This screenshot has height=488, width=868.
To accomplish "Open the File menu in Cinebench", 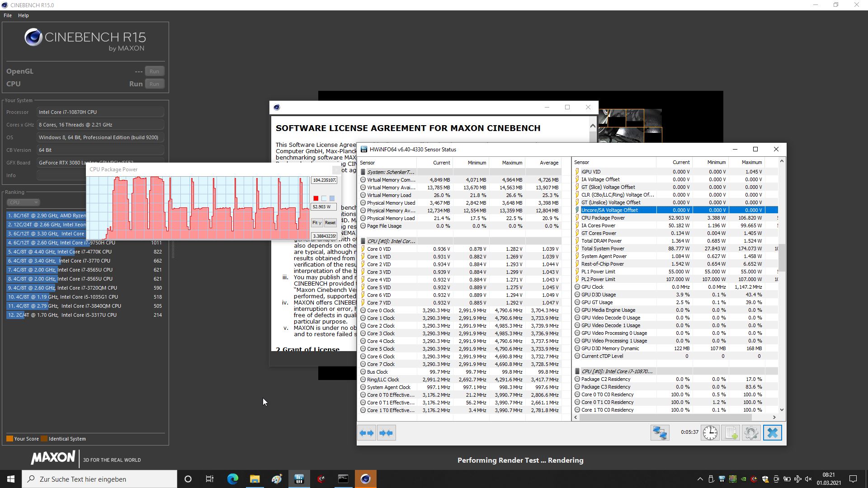I will 8,15.
